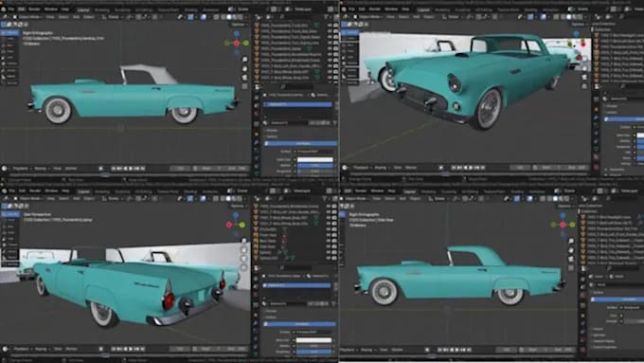
Task: Switch to Modeling tab in bottom-left window
Action: [102, 191]
